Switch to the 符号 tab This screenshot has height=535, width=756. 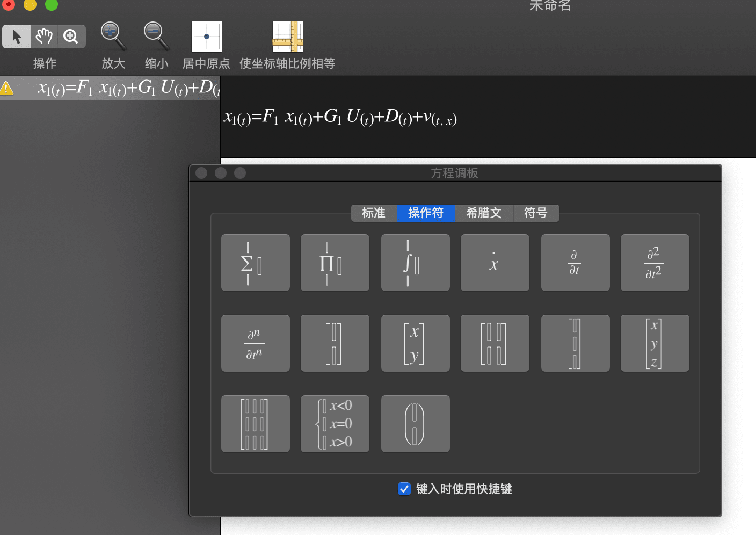tap(535, 213)
